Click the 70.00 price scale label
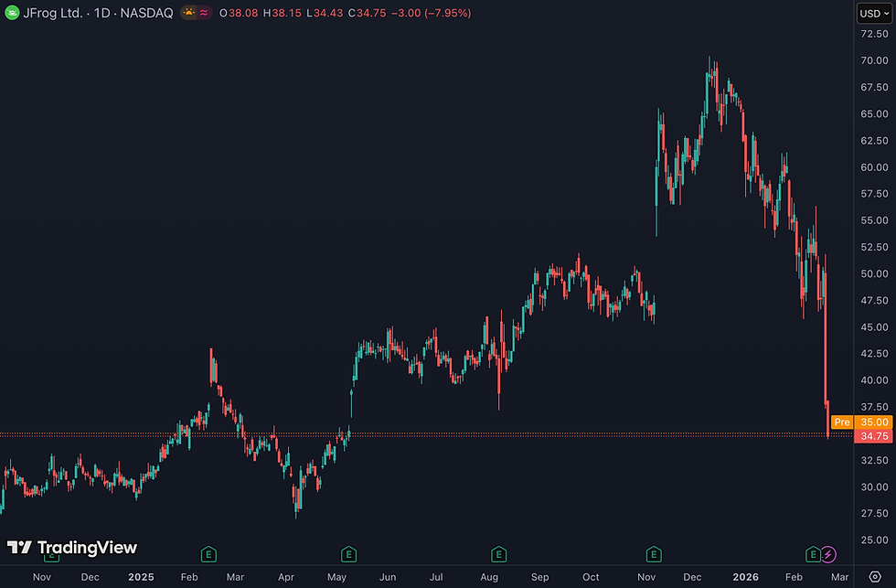The height and width of the screenshot is (588, 896). pyautogui.click(x=874, y=60)
